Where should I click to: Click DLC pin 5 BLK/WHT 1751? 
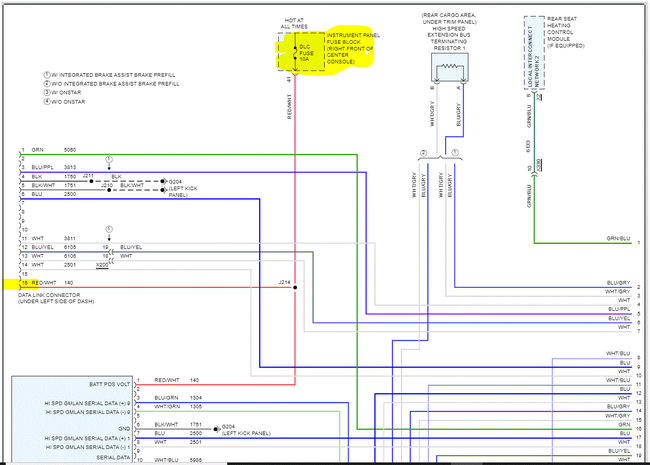[49, 185]
